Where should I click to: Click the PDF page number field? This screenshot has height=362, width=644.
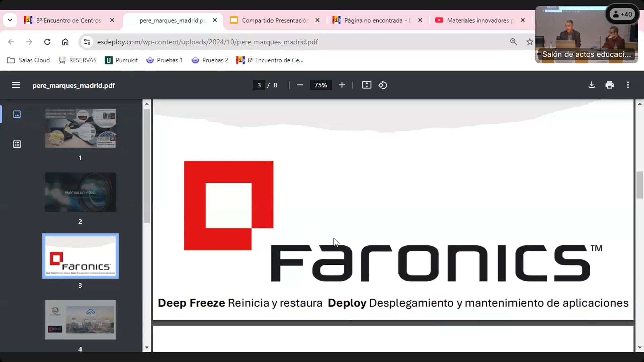point(259,85)
